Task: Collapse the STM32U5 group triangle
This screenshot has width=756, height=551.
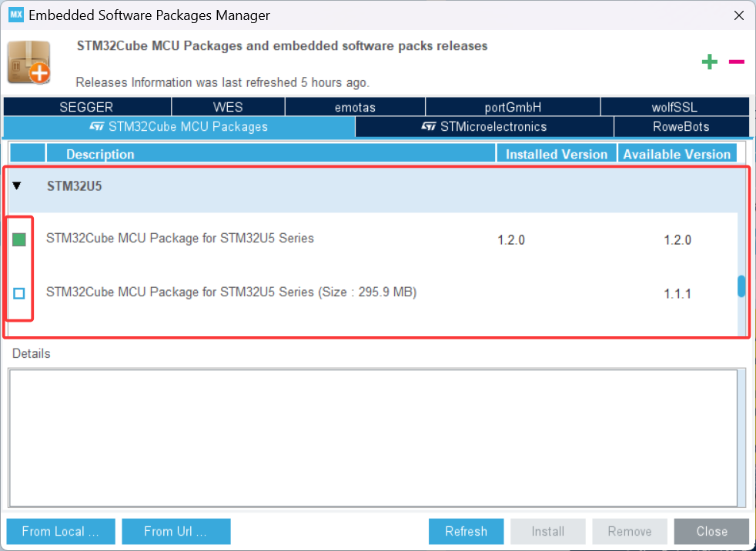Action: (17, 185)
